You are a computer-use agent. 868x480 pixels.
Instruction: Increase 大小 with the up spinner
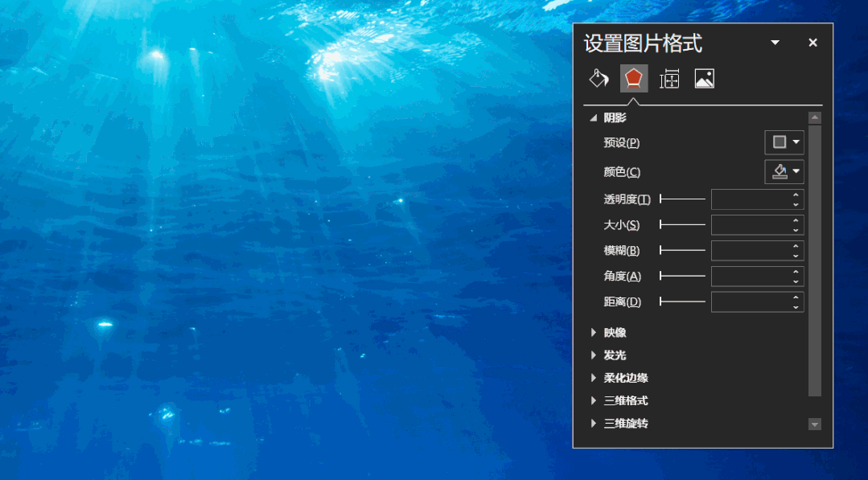pos(796,220)
